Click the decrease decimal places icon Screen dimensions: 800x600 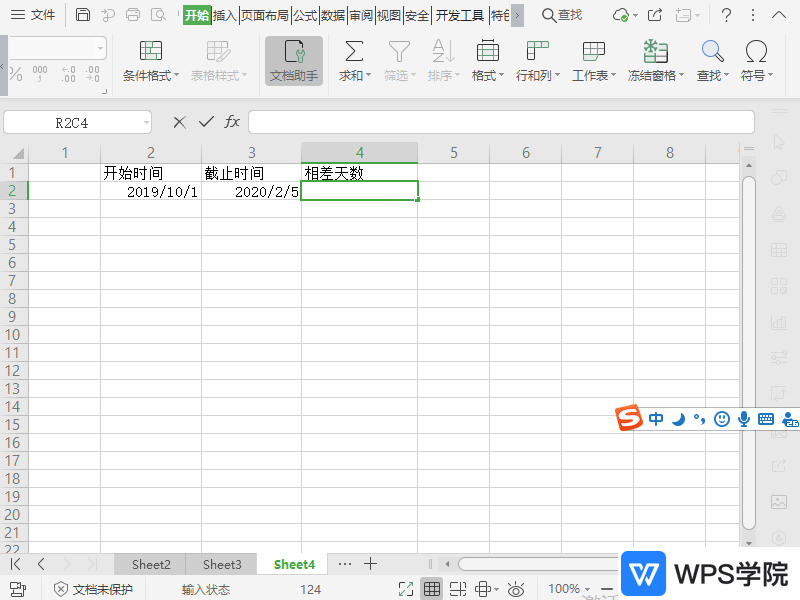pyautogui.click(x=92, y=74)
